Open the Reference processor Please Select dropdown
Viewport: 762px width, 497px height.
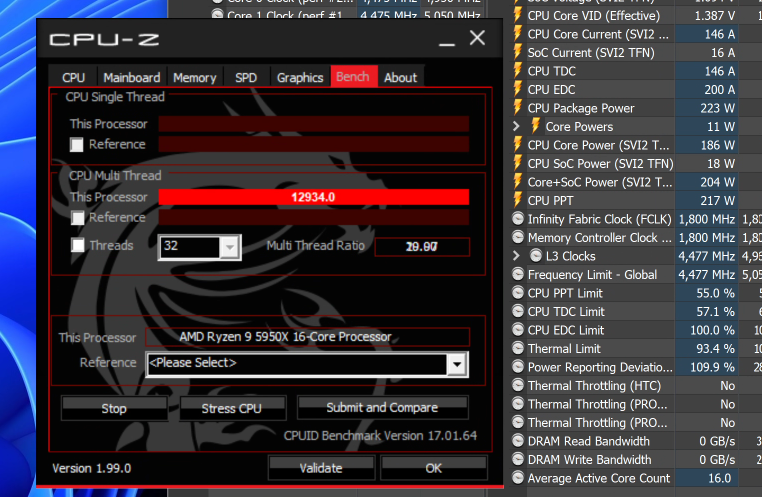[x=457, y=364]
